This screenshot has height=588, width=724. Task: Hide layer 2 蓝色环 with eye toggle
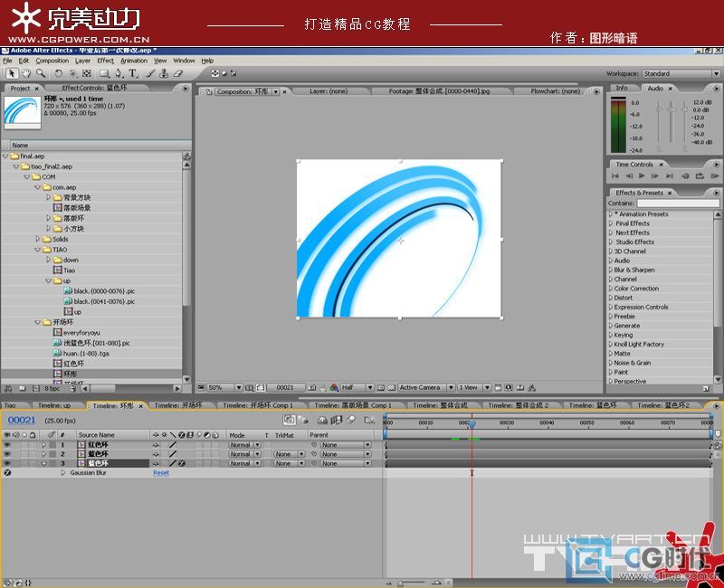tap(7, 454)
